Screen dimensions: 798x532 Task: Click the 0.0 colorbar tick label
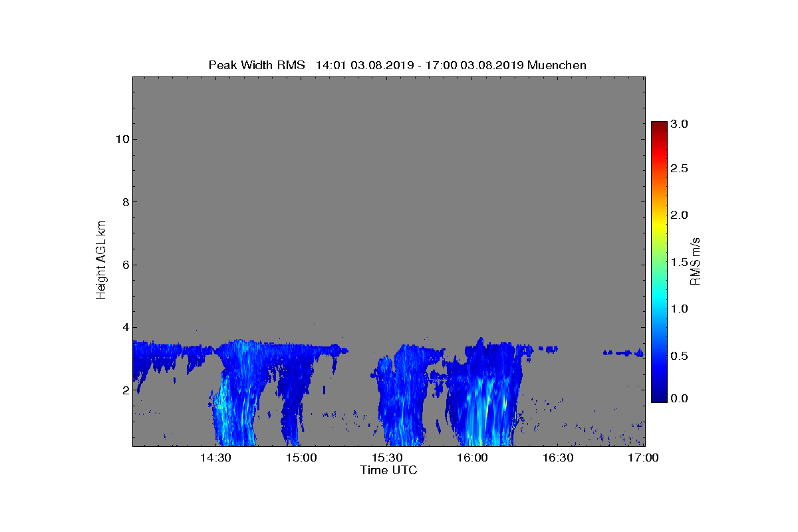(678, 398)
